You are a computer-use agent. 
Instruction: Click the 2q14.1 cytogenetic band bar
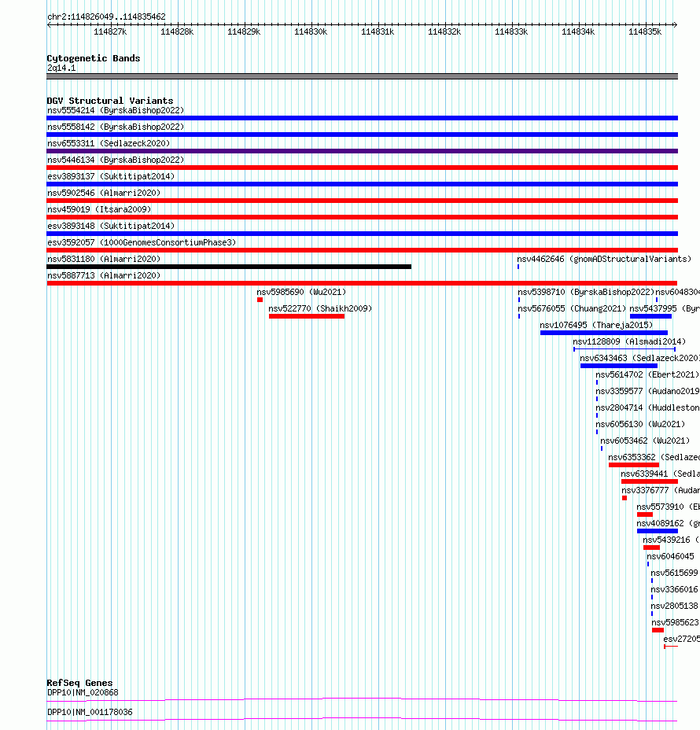pyautogui.click(x=362, y=76)
